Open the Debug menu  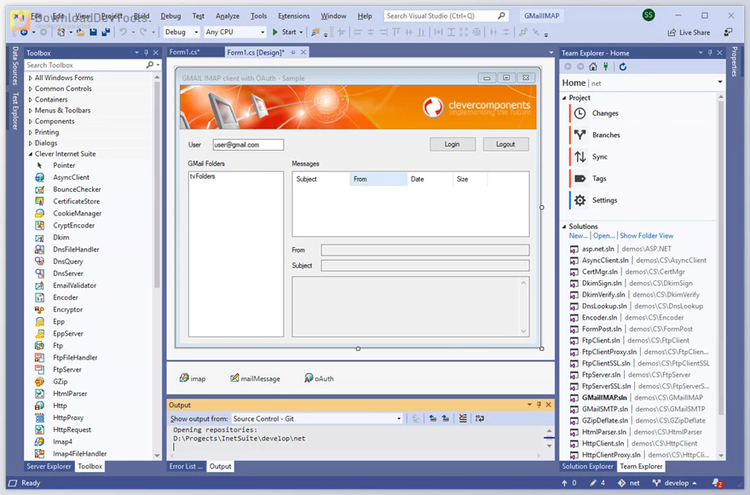click(x=170, y=16)
